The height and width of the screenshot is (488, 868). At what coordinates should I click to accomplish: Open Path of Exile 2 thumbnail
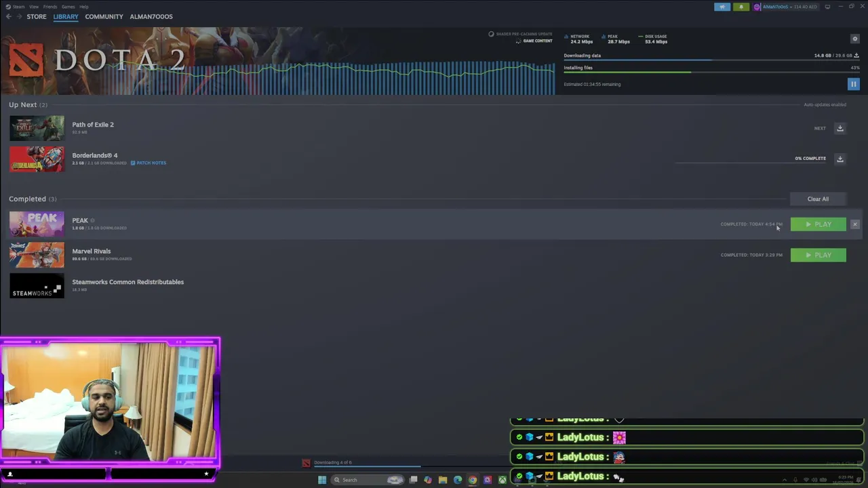(37, 128)
